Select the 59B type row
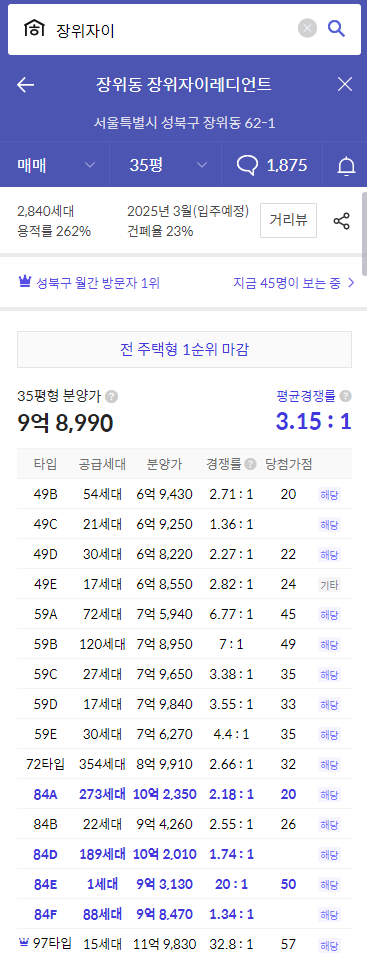Viewport: 367px width, 956px height. [184, 644]
